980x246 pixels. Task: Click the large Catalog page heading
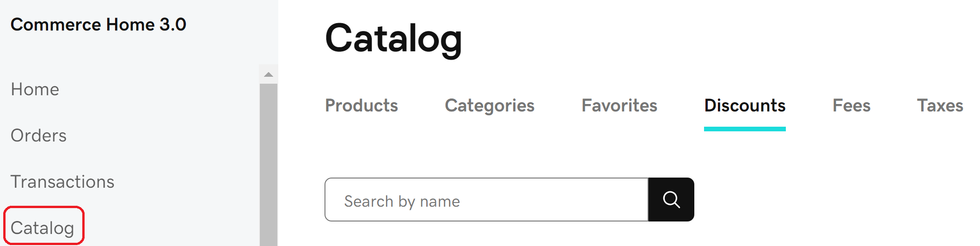[x=393, y=38]
